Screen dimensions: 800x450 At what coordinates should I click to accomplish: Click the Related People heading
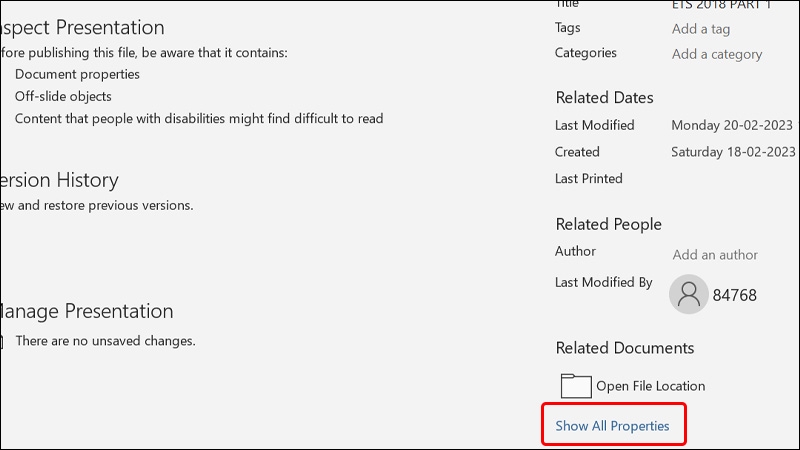pyautogui.click(x=608, y=224)
